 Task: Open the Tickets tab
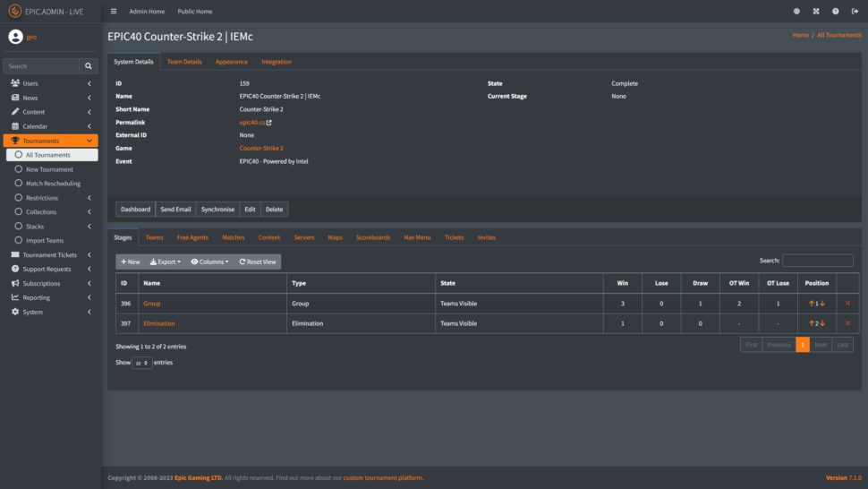tap(454, 237)
